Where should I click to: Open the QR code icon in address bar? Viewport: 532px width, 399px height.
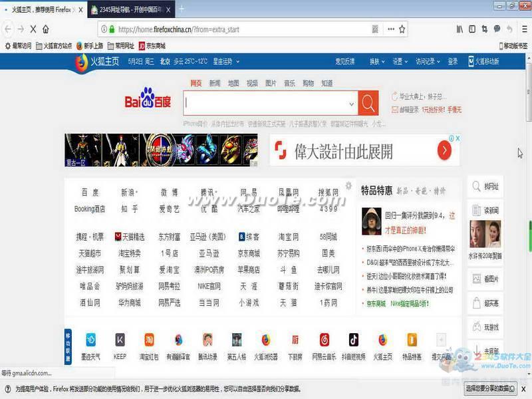click(x=375, y=29)
